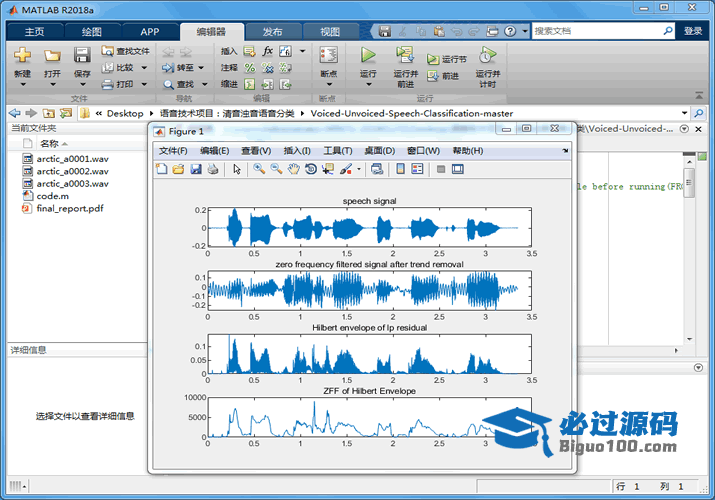Toggle the Zoom Out tool in Figure 1
Image resolution: width=715 pixels, height=500 pixels.
276,169
